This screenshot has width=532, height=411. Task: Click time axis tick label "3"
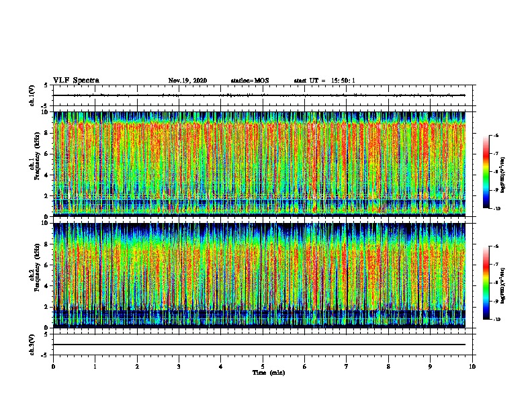pos(179,367)
